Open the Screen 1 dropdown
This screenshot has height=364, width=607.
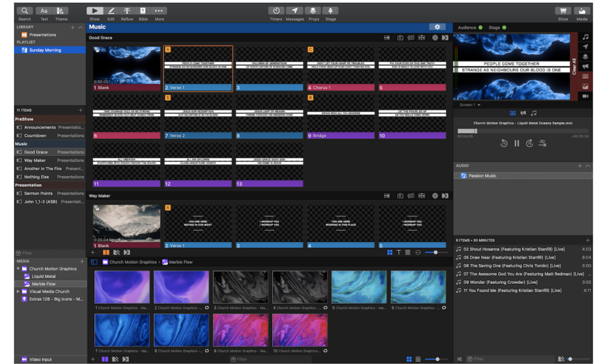click(470, 105)
